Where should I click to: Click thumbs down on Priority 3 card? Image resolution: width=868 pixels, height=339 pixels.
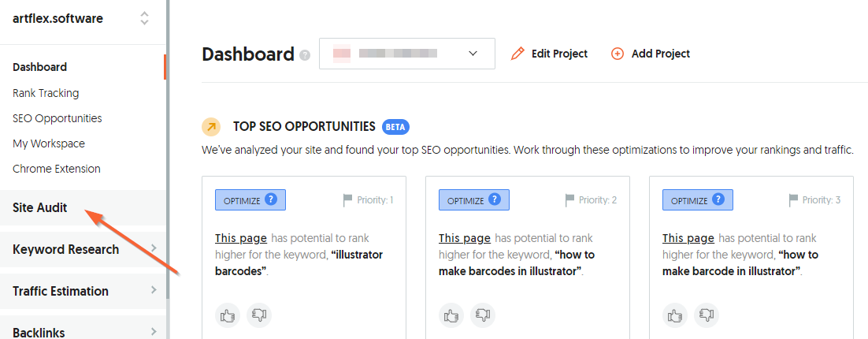tap(707, 315)
